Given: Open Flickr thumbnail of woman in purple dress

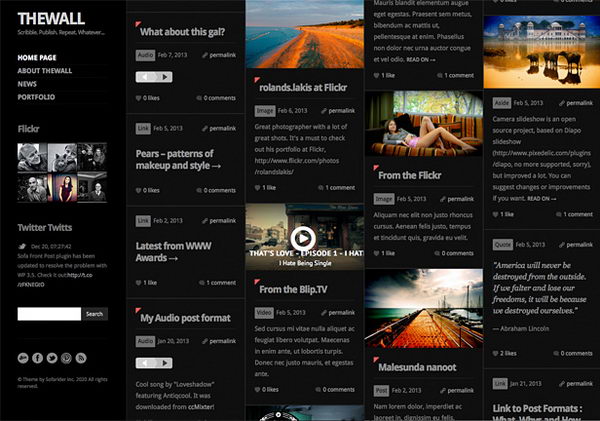Looking at the screenshot, I should [62, 187].
